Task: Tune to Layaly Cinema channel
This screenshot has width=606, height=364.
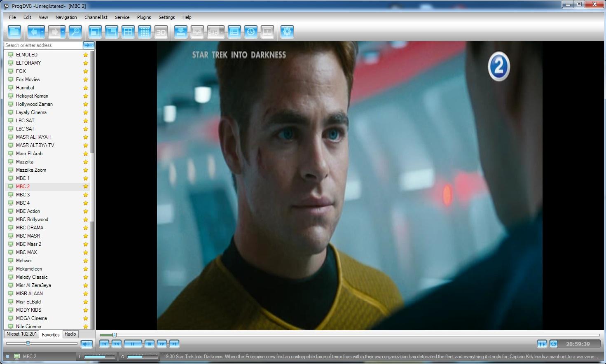Action: [x=31, y=112]
